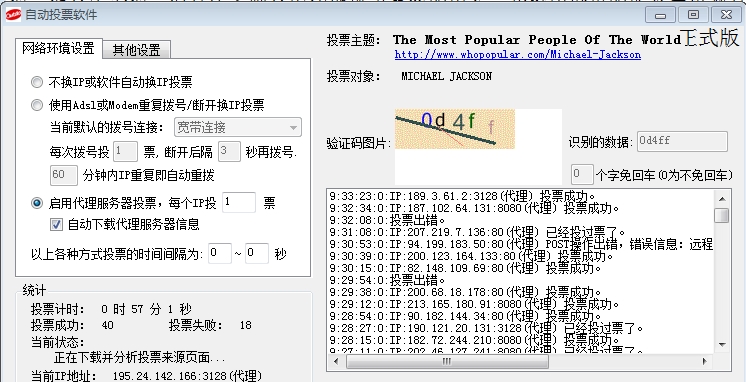Click the right arrow of horizontal scrollbar

[704, 362]
